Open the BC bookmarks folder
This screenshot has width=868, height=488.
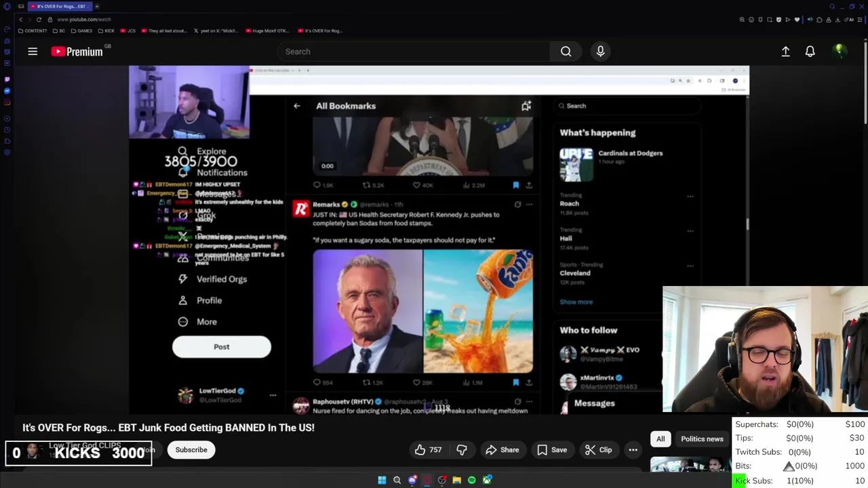coord(58,30)
